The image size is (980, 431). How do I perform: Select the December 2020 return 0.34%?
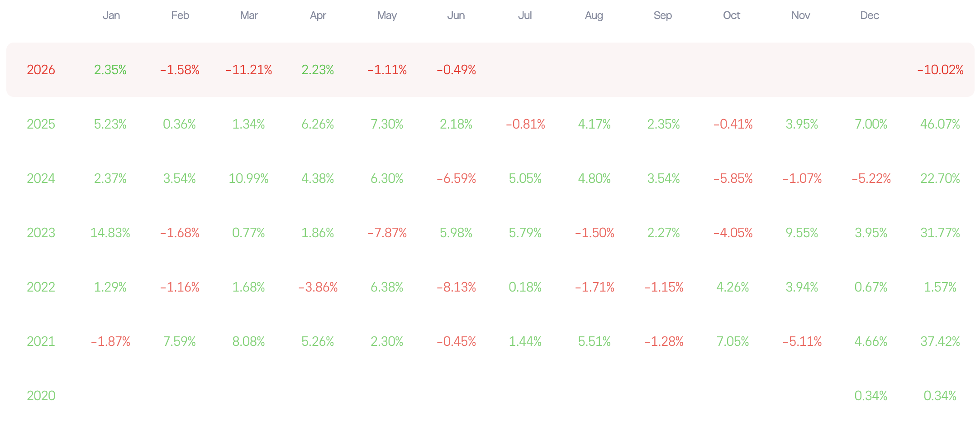pos(871,396)
